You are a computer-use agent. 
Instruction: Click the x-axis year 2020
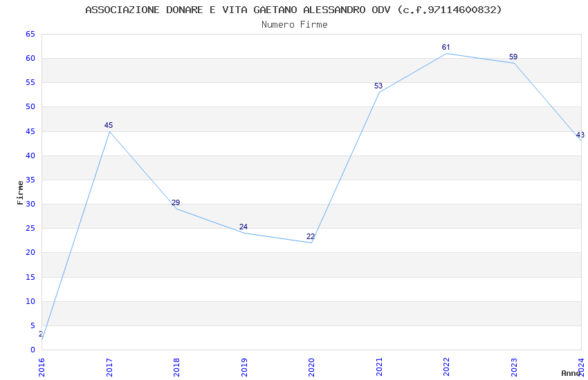tap(311, 368)
